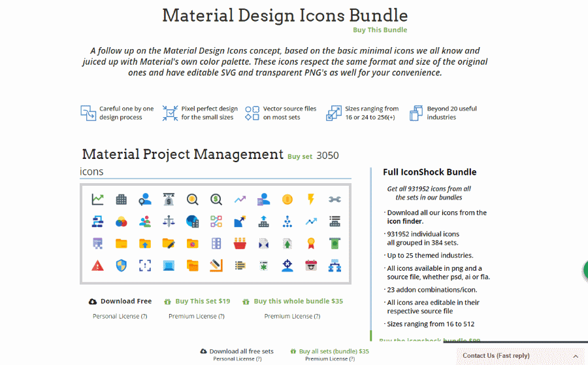The width and height of the screenshot is (588, 365).
Task: Click the 'Vector source files' feature text
Action: coord(289,113)
